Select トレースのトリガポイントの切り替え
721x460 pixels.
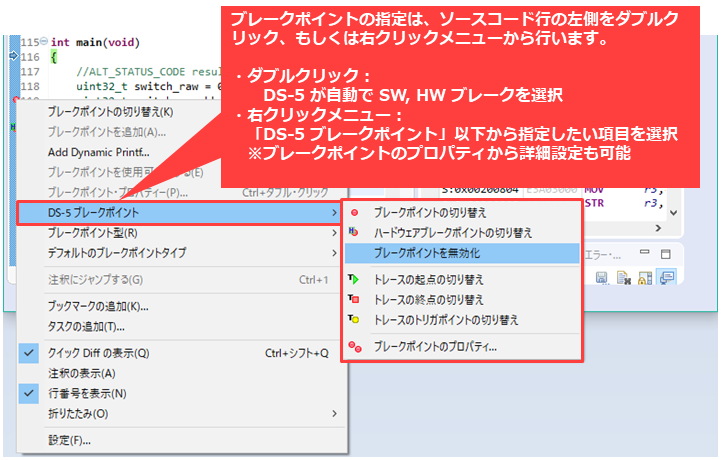coord(462,320)
